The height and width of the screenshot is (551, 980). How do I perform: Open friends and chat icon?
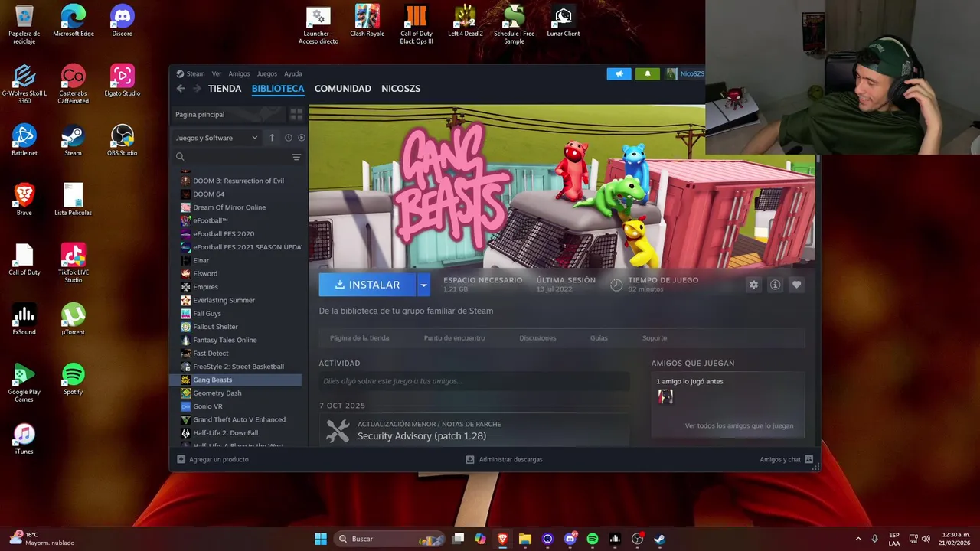point(808,459)
